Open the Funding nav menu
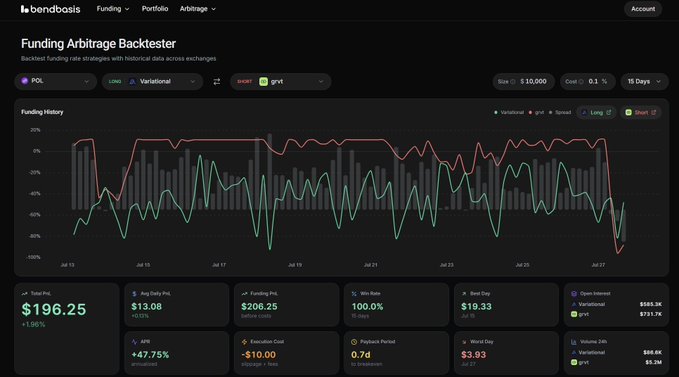This screenshot has height=377, width=679. pyautogui.click(x=113, y=9)
